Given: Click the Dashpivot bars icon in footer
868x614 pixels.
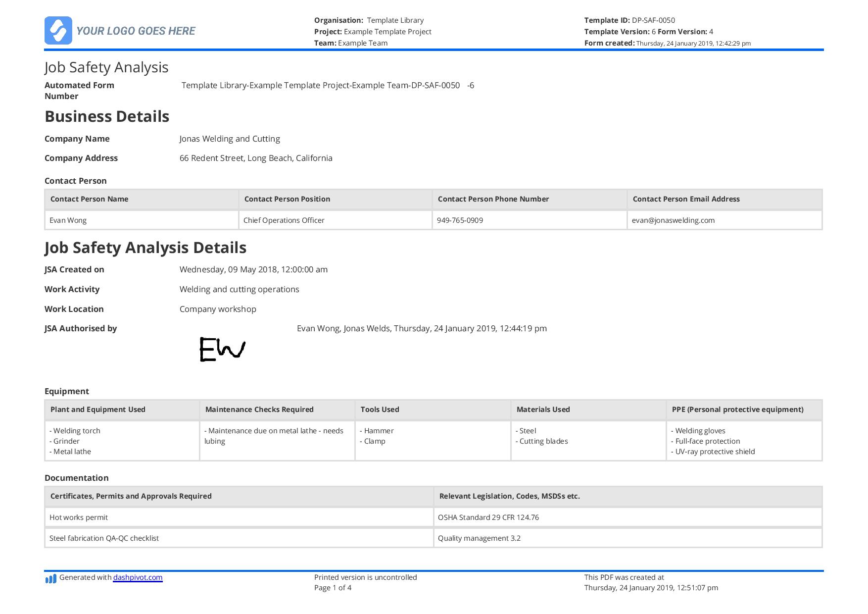Looking at the screenshot, I should pos(50,578).
